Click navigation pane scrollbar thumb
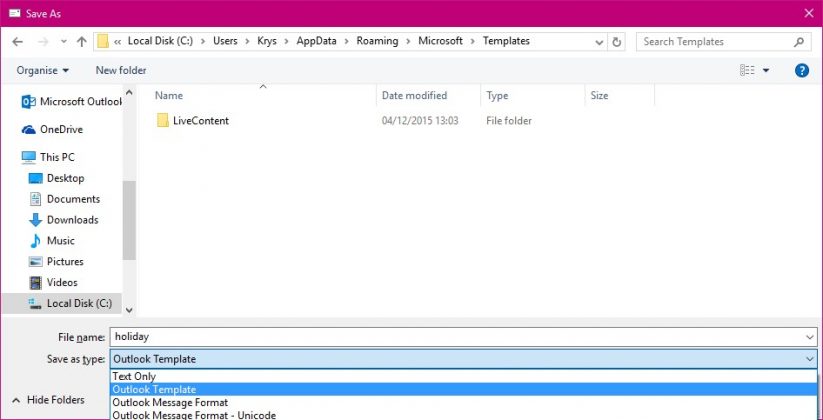 (129, 220)
